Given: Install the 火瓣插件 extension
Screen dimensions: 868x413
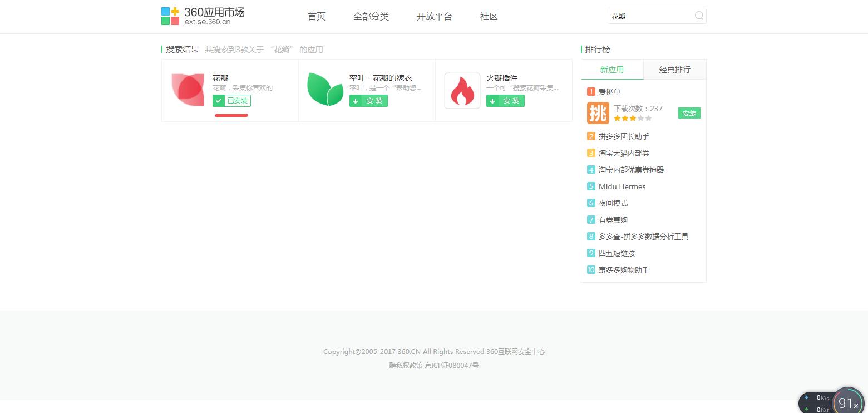Looking at the screenshot, I should click(x=505, y=101).
